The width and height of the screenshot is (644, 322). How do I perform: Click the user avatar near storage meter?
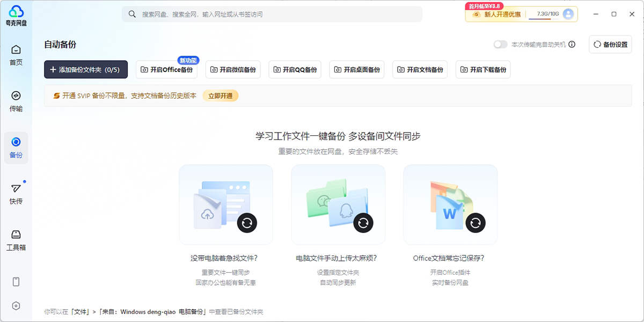pyautogui.click(x=568, y=14)
